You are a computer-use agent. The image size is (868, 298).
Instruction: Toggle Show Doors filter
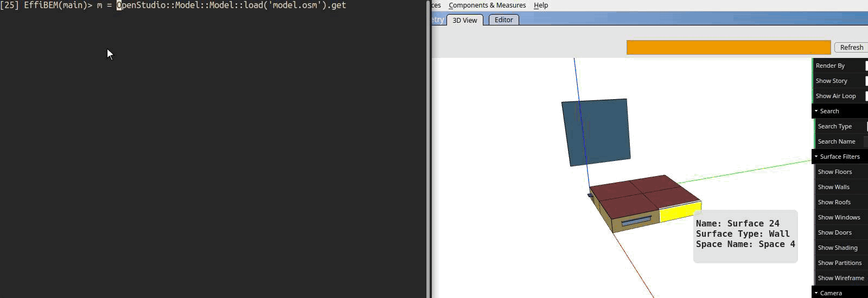(841, 232)
